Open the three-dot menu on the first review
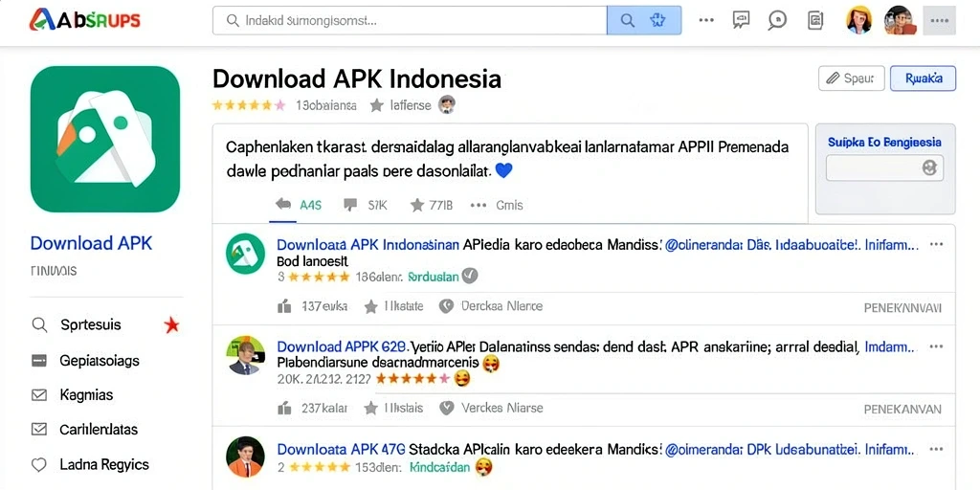The height and width of the screenshot is (490, 980). [x=936, y=244]
